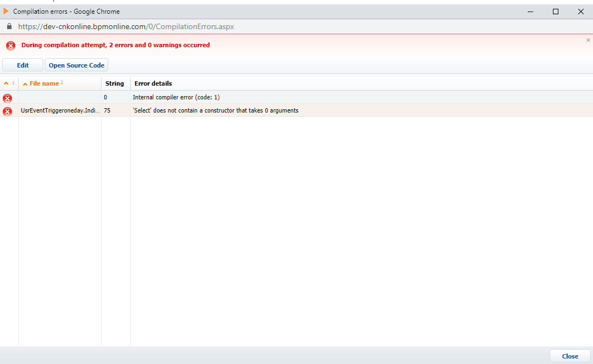Click the orange app icon in title bar
The width and height of the screenshot is (593, 364).
click(x=5, y=12)
